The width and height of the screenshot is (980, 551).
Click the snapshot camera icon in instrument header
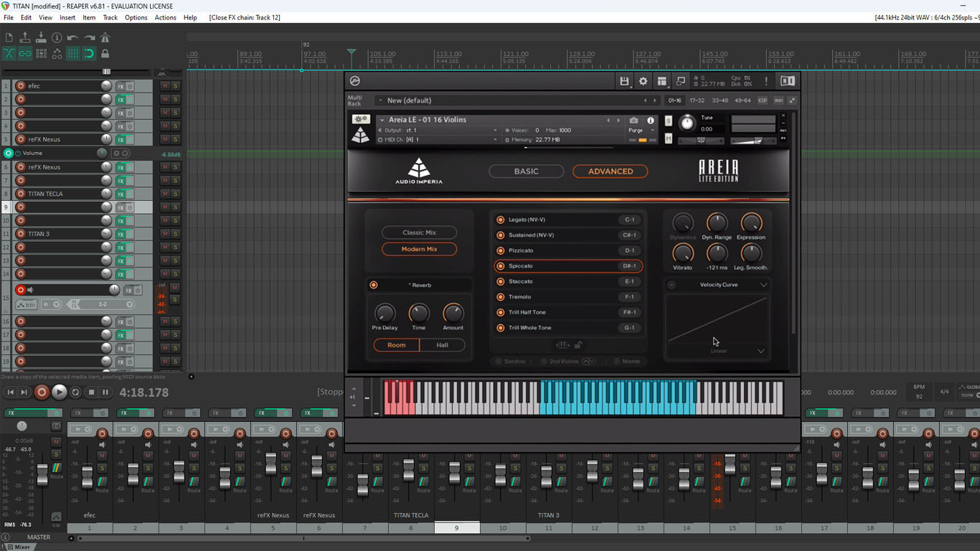tap(633, 121)
